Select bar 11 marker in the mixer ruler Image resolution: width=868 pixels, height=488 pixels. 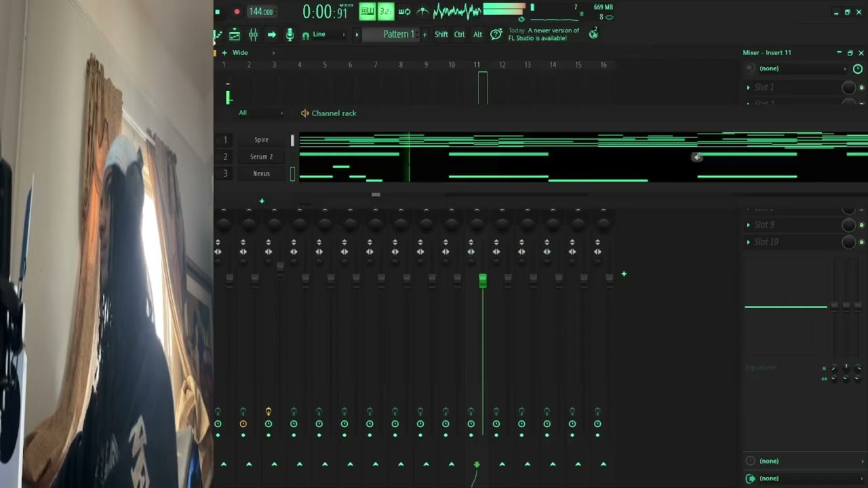(477, 65)
